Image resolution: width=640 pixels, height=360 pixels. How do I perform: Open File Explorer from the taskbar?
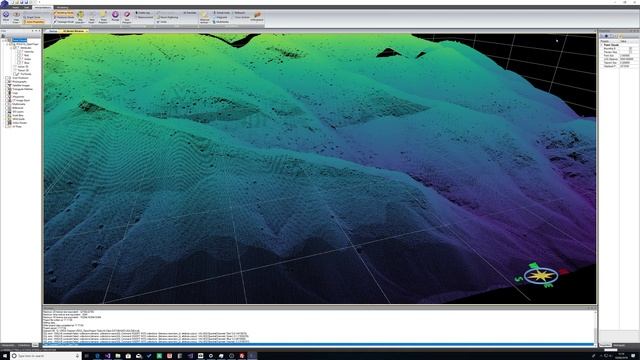coord(118,356)
